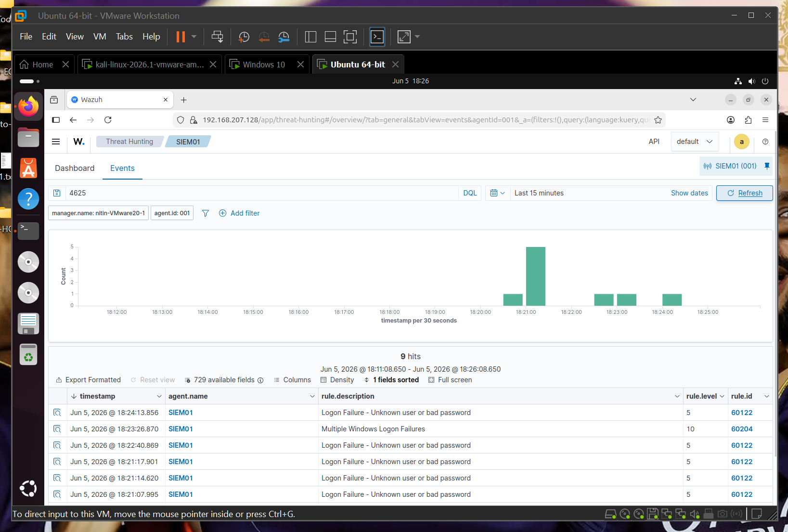Click the VMware pause/suspend VM icon

point(181,37)
